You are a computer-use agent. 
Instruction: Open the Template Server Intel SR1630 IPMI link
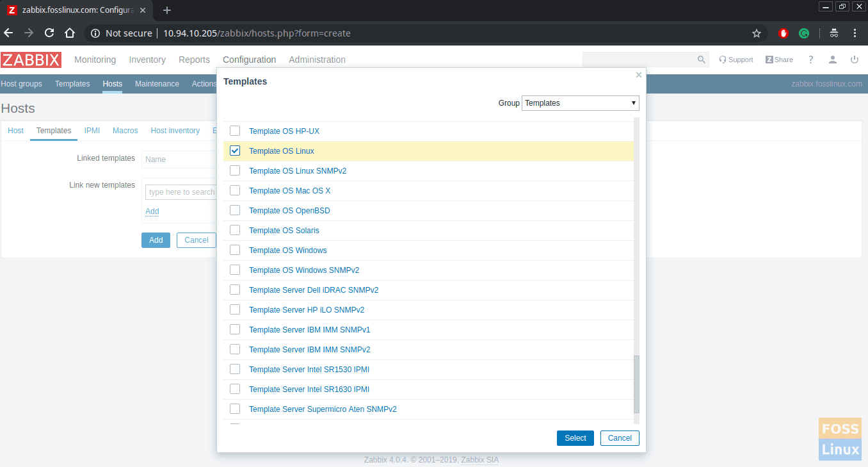[x=309, y=389]
